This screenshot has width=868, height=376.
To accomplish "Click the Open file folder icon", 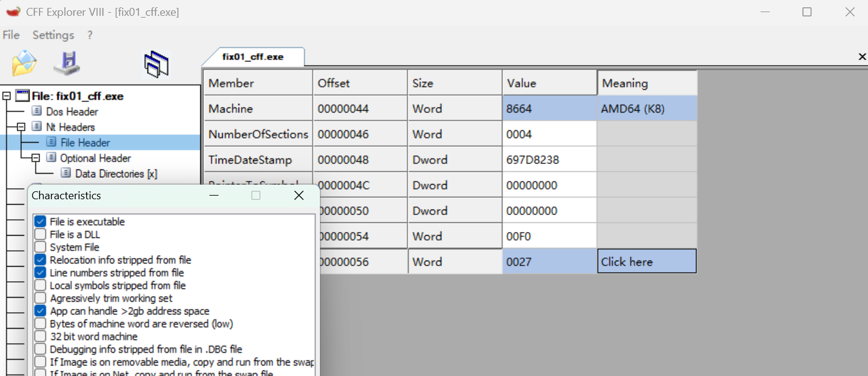I will [x=24, y=63].
